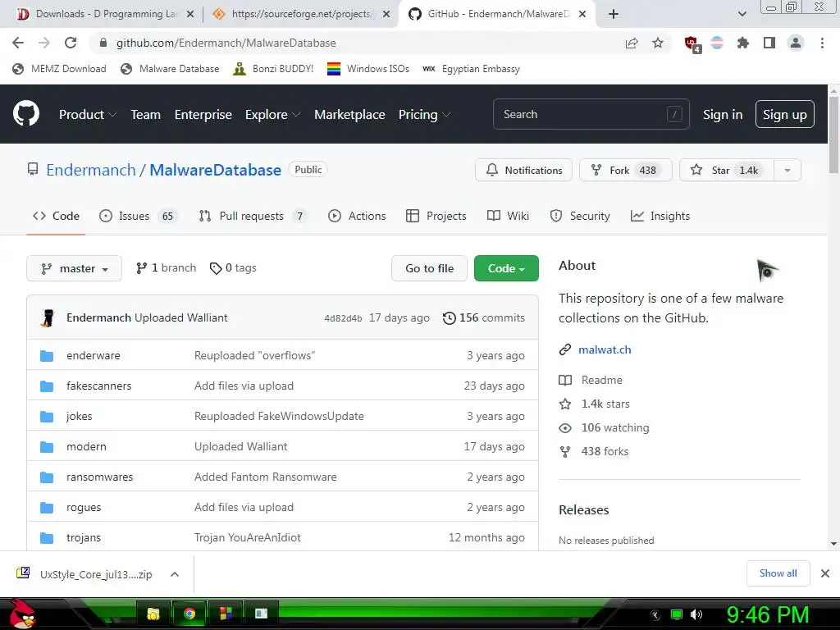Open the uBlock shield extension icon
The height and width of the screenshot is (630, 840).
click(692, 43)
